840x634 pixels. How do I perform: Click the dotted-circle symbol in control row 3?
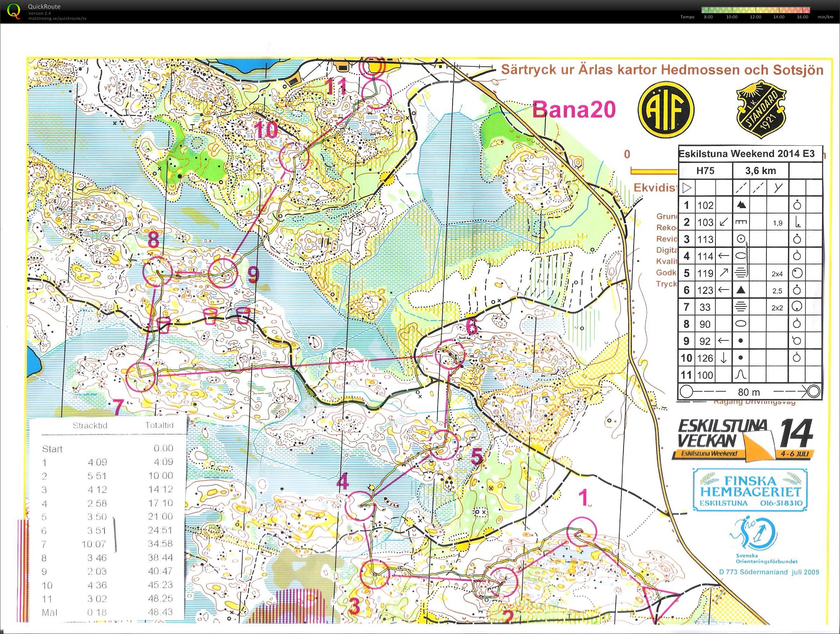pos(741,239)
